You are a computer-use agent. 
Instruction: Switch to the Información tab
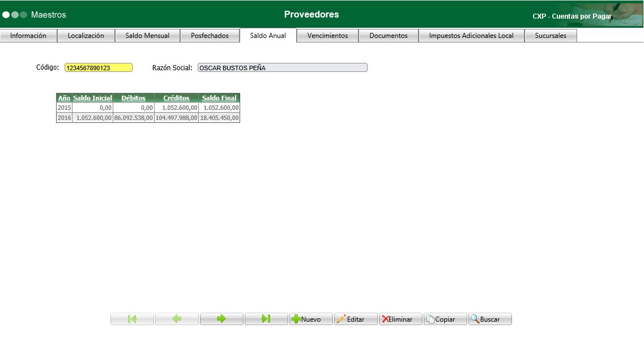pos(28,36)
